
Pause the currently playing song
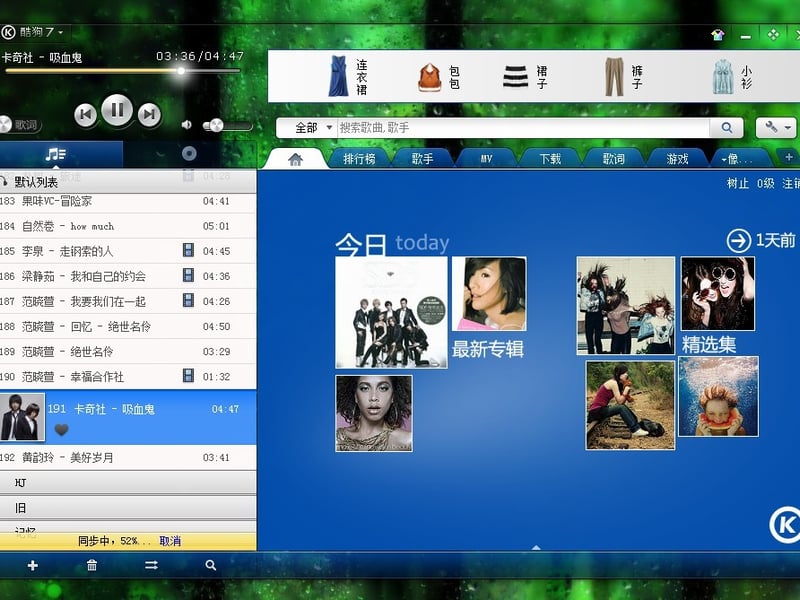117,111
